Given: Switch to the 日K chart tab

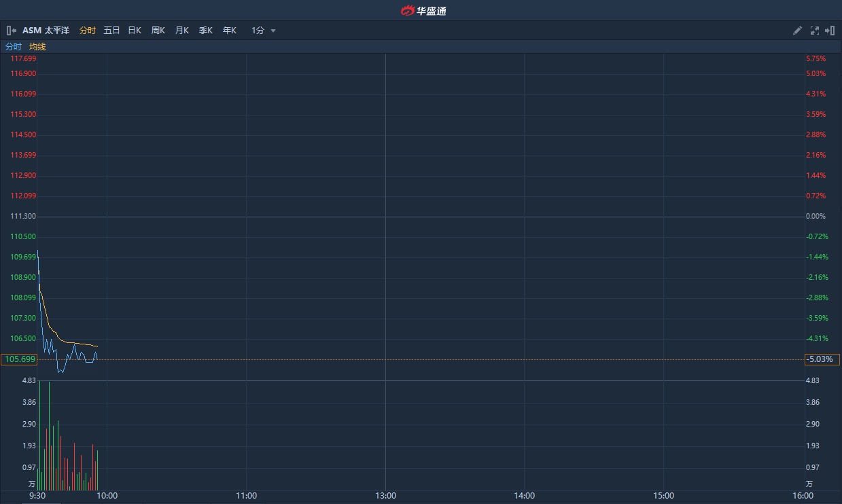Looking at the screenshot, I should click(135, 31).
